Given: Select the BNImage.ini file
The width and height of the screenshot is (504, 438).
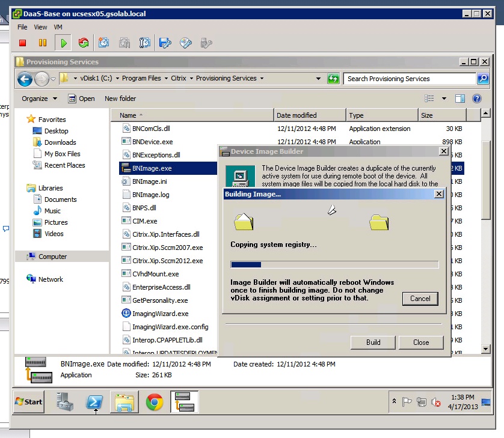Looking at the screenshot, I should click(x=150, y=181).
